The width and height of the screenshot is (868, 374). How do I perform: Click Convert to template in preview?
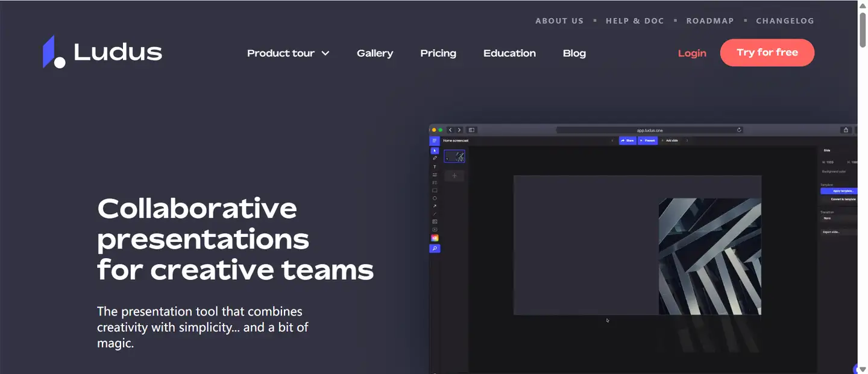point(838,199)
